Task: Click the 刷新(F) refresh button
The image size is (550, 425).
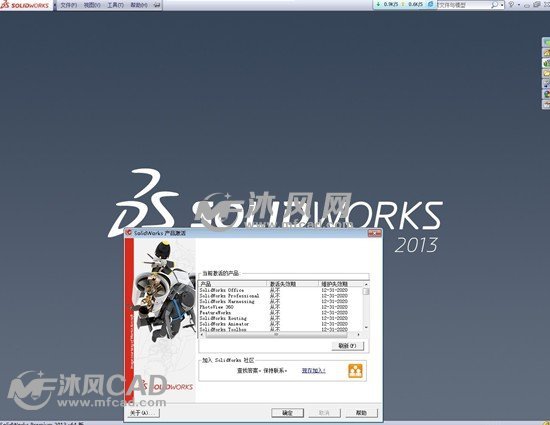Action: point(348,346)
